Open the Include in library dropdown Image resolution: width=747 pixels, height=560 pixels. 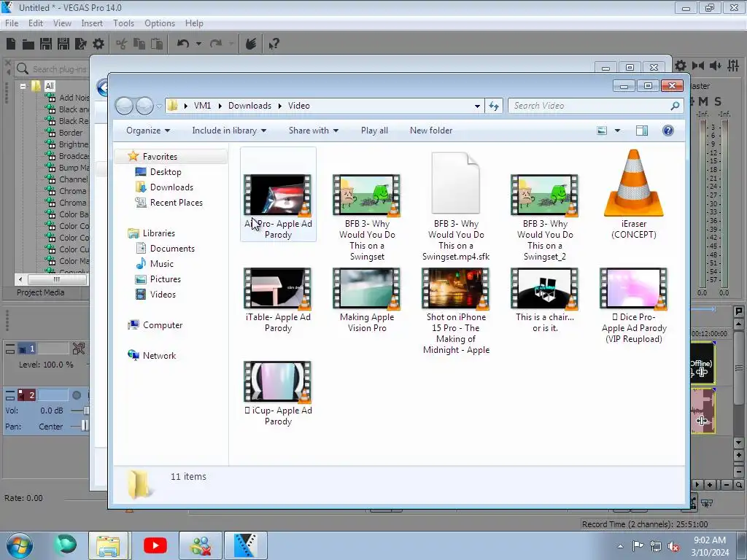228,131
